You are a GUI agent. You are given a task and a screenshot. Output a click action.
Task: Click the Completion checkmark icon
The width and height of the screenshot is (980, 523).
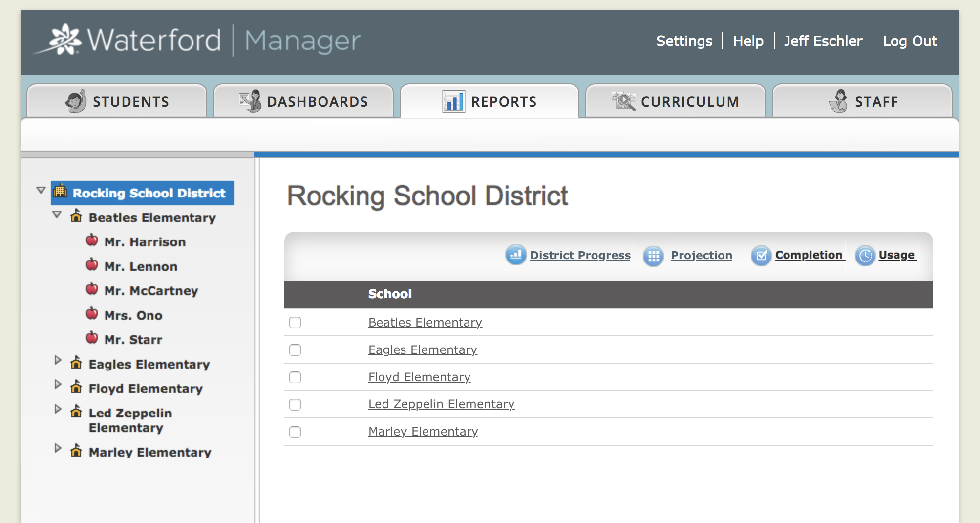[x=761, y=255]
